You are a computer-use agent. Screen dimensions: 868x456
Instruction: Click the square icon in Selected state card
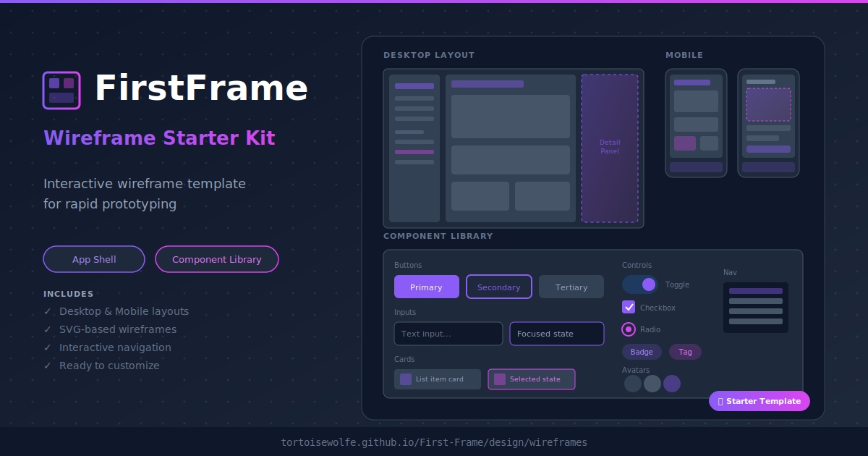click(500, 379)
